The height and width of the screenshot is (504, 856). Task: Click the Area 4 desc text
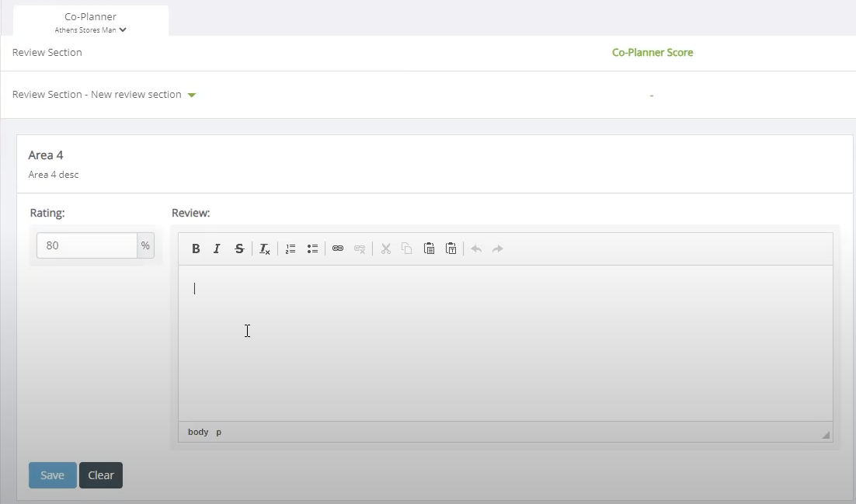54,175
